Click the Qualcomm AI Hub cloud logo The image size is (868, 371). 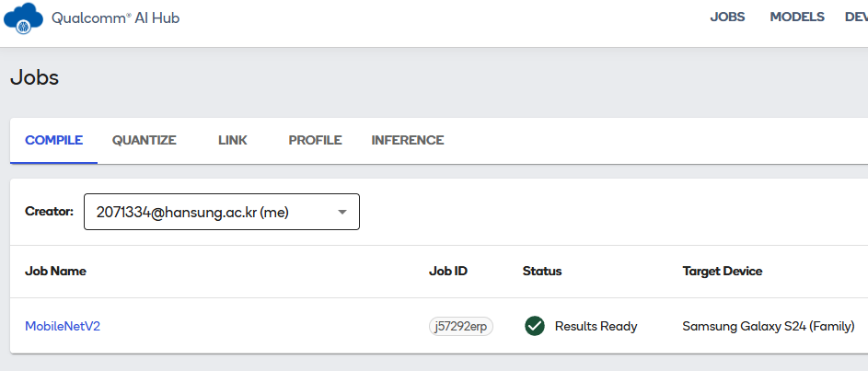click(x=23, y=18)
